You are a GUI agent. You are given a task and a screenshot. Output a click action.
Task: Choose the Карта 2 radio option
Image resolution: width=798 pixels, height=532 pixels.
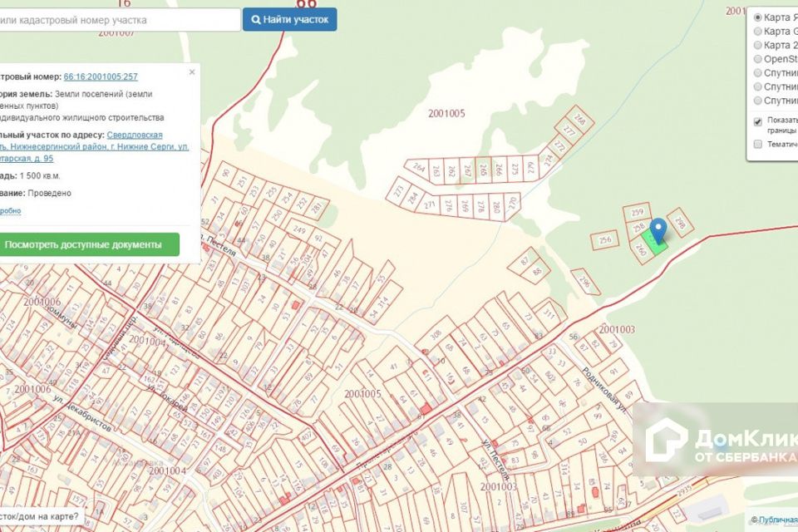click(x=757, y=45)
